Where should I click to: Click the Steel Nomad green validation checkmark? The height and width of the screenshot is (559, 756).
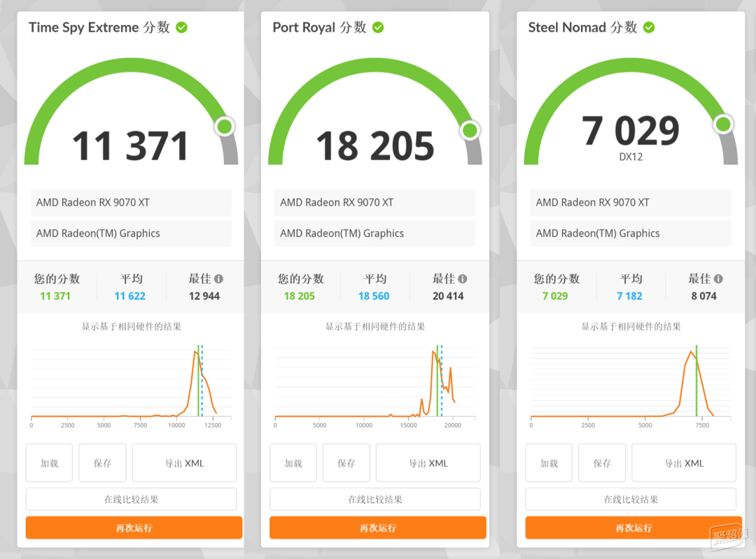pyautogui.click(x=649, y=27)
